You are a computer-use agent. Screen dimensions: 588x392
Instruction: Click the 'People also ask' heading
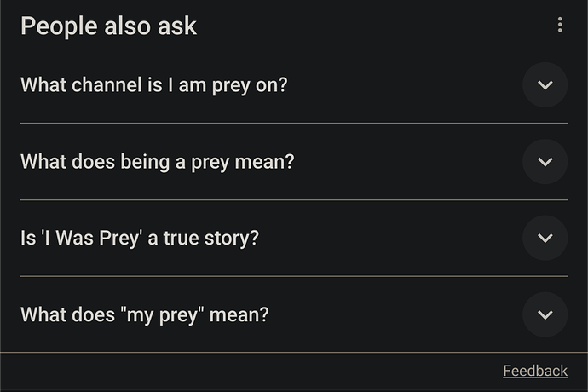click(108, 26)
